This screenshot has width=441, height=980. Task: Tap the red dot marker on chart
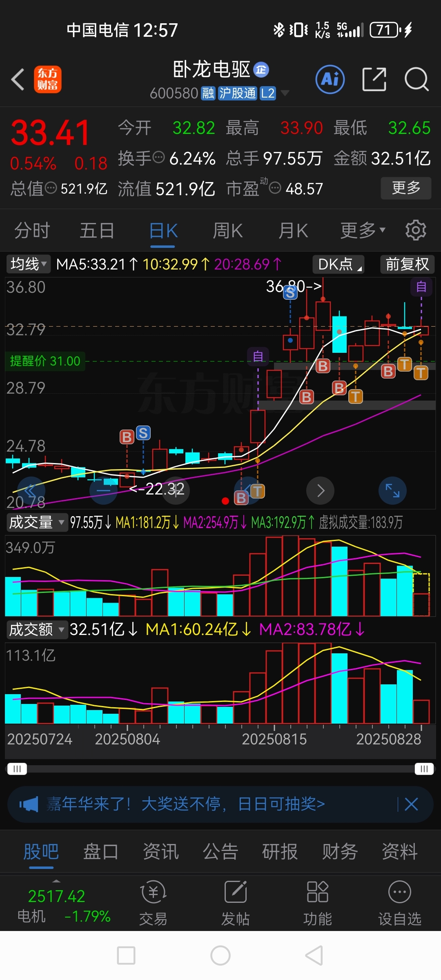point(225,501)
